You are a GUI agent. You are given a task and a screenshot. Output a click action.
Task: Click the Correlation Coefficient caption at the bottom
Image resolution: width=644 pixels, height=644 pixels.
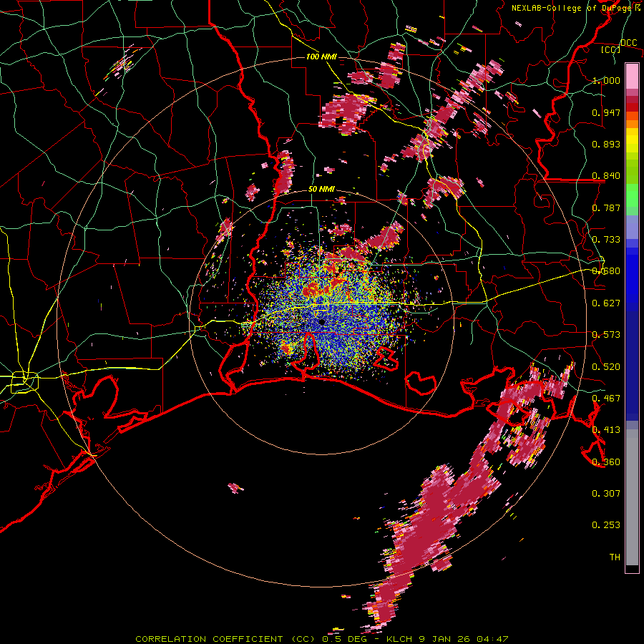point(321,639)
